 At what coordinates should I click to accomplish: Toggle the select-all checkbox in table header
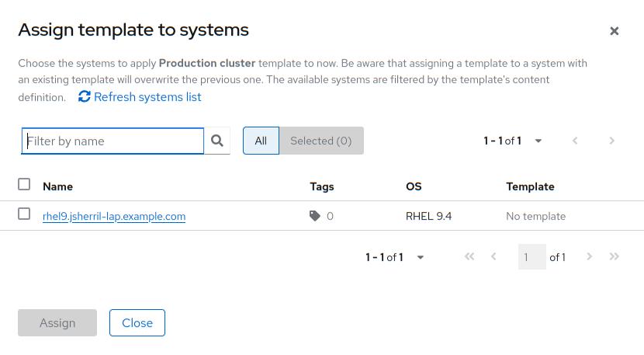coord(24,184)
